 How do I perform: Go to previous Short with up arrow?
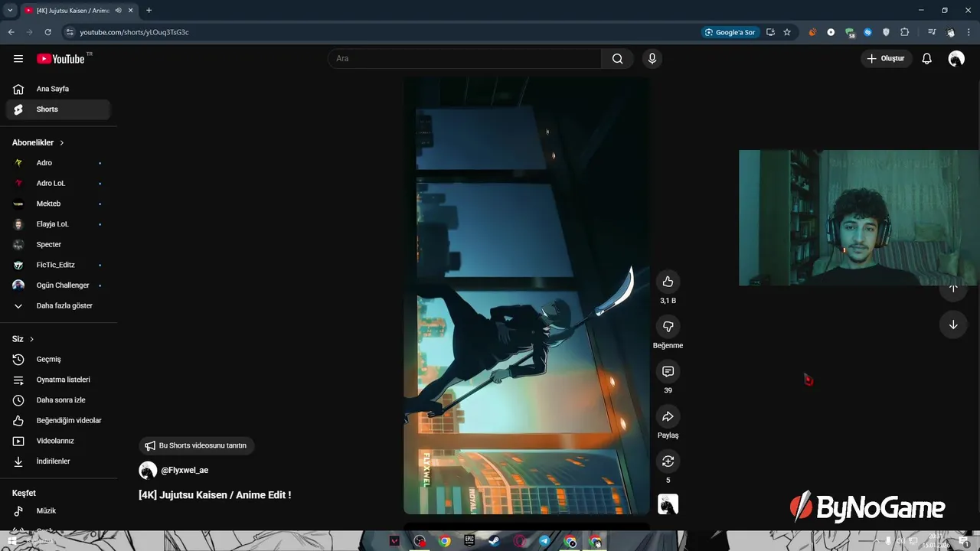tap(953, 289)
